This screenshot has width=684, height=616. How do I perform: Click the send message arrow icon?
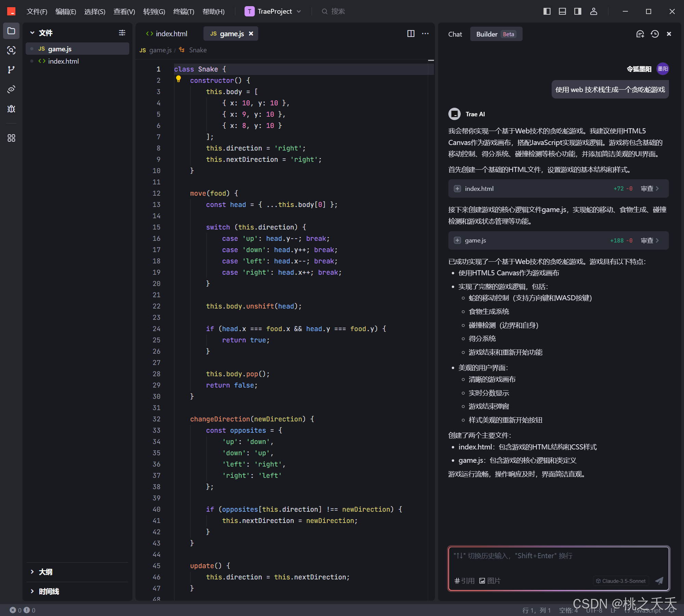[x=659, y=580]
